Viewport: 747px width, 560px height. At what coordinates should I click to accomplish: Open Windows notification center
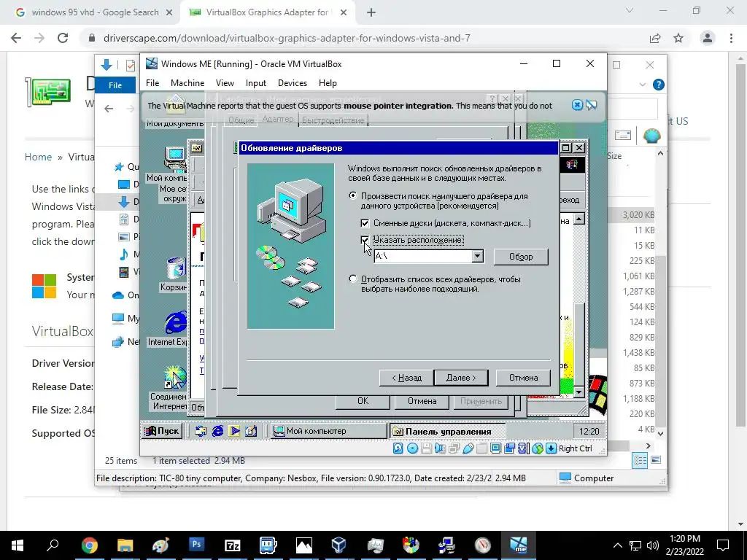coord(723,545)
